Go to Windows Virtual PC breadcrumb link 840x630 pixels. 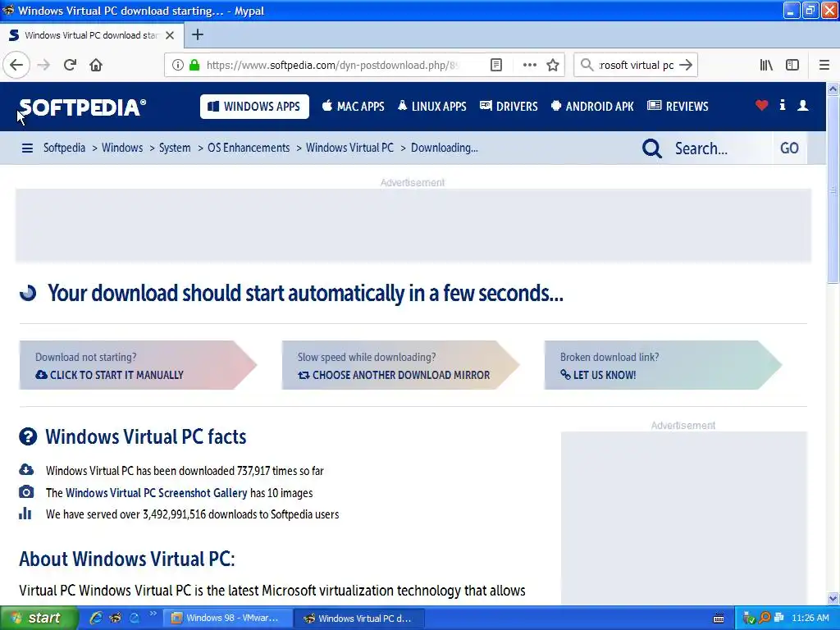[349, 148]
